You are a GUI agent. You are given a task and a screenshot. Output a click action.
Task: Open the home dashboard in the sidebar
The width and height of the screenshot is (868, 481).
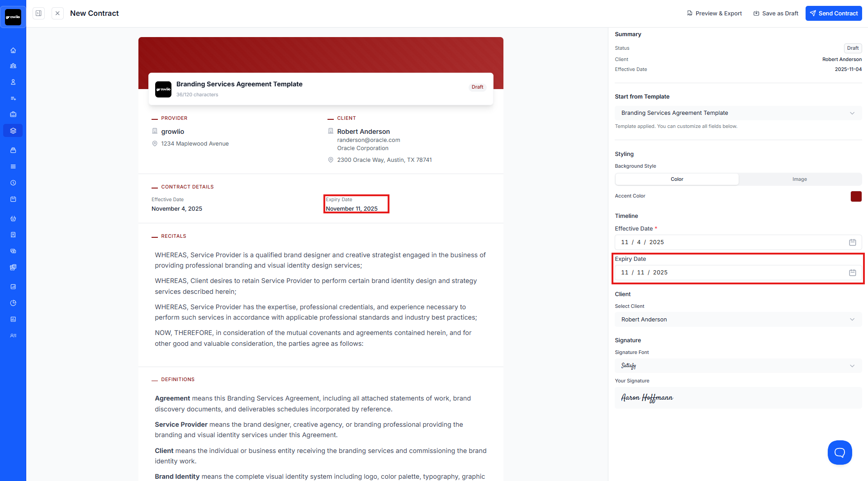pyautogui.click(x=13, y=50)
